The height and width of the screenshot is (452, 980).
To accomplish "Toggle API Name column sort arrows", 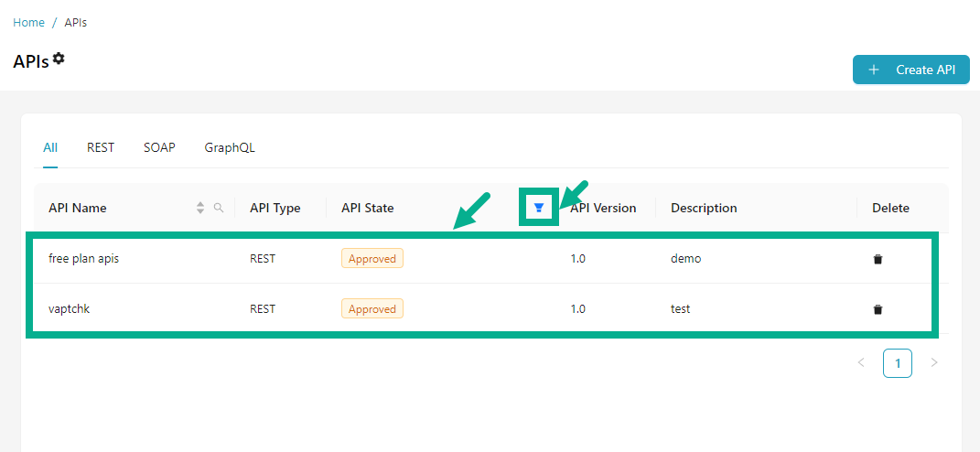I will (x=200, y=208).
